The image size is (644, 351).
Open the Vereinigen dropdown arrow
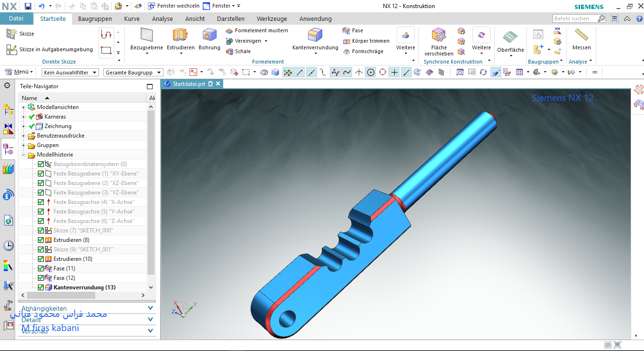pyautogui.click(x=266, y=41)
